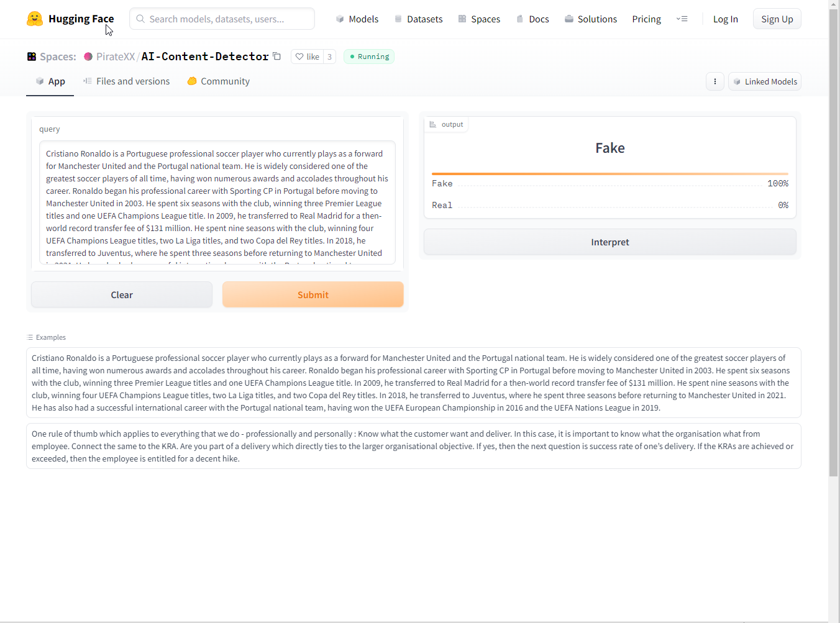Image resolution: width=840 pixels, height=623 pixels.
Task: Click the 'Fake' 100% label row
Action: pos(610,183)
